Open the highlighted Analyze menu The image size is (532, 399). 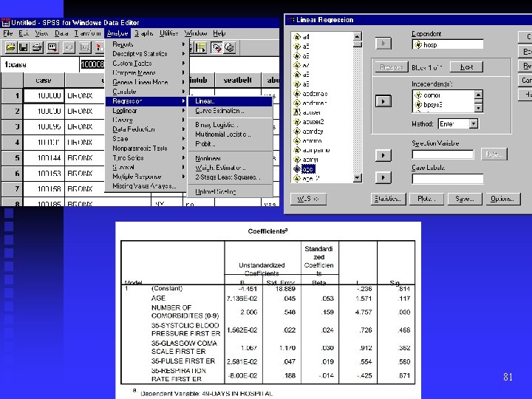click(x=117, y=33)
